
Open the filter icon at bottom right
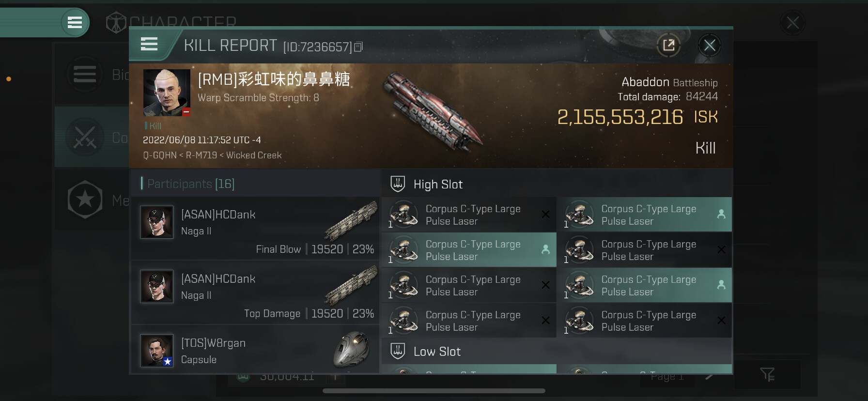point(767,374)
